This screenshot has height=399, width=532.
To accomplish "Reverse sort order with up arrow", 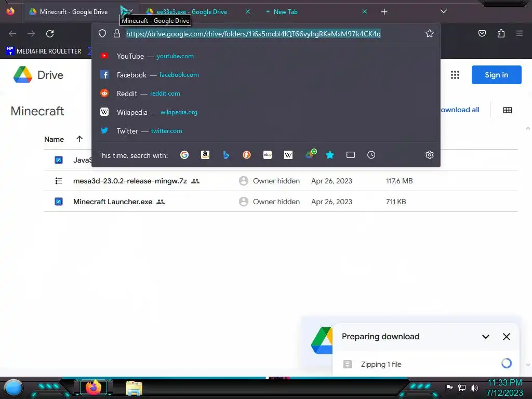I will tap(79, 139).
